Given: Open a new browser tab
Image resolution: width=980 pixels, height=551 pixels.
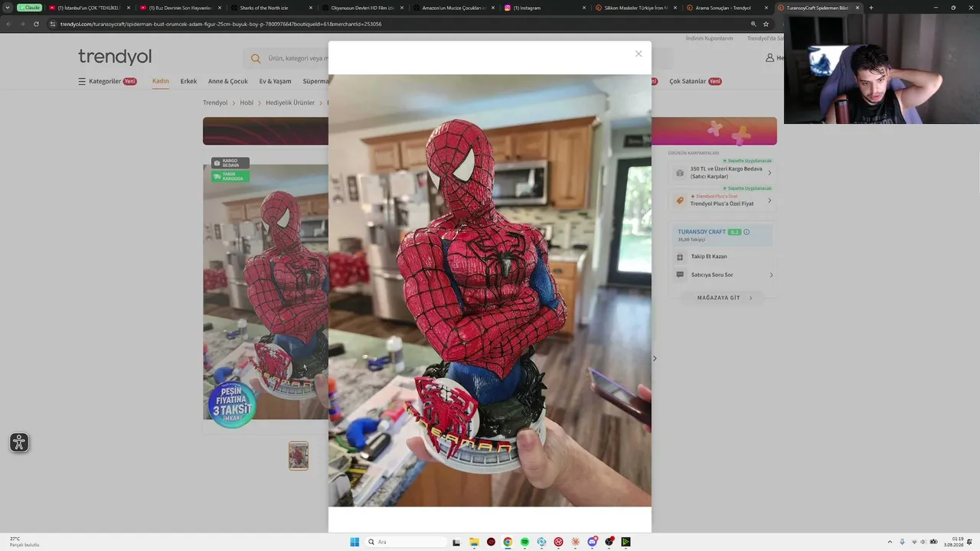Looking at the screenshot, I should click(x=871, y=8).
